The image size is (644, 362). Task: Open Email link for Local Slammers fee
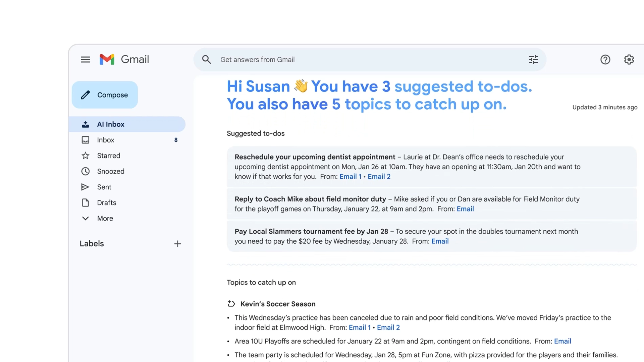click(440, 241)
